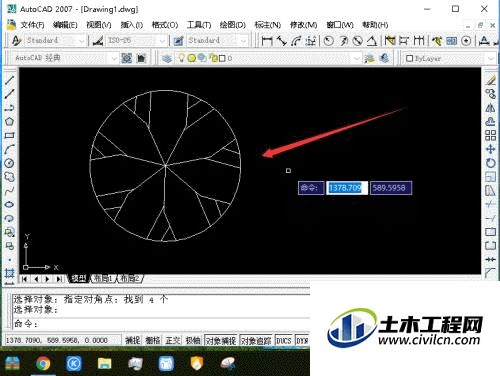
Task: Click the Linear dimension icon
Action: tap(267, 41)
